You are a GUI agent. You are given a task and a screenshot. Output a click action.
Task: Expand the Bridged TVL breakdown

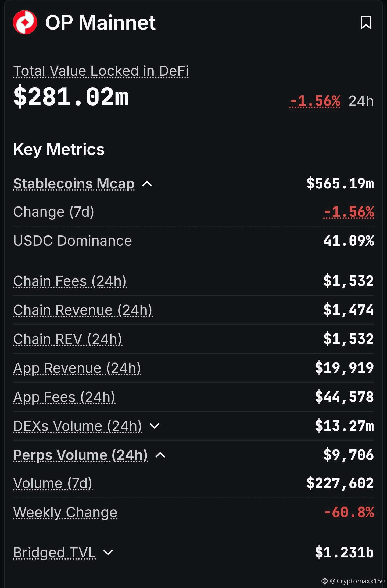point(108,553)
